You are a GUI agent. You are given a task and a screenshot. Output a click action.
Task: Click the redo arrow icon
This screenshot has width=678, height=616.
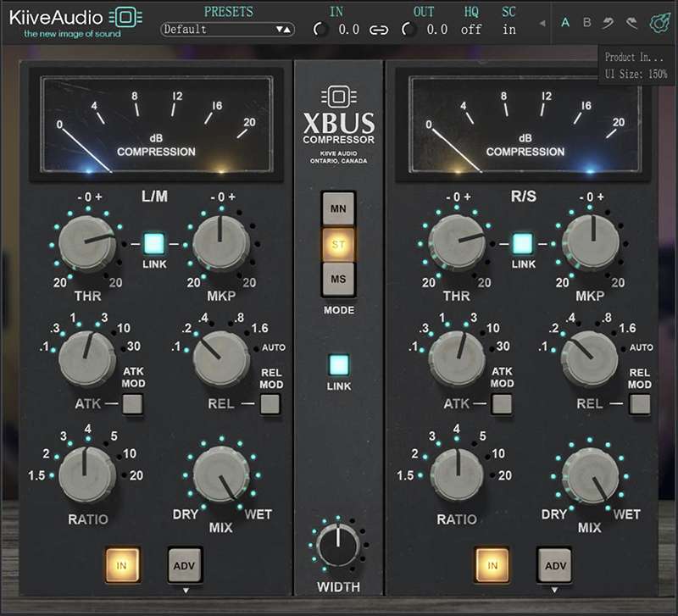pos(631,23)
